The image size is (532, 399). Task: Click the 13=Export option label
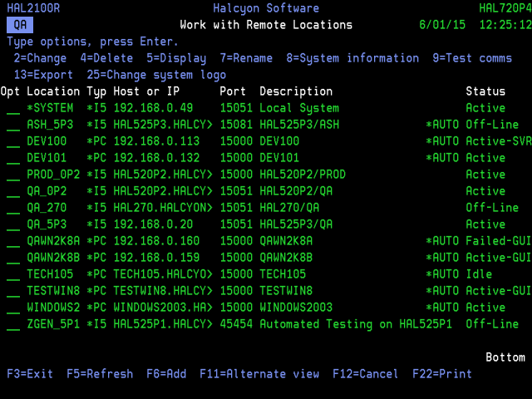43,75
